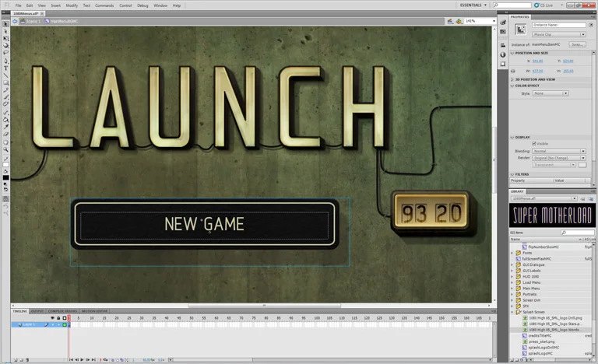This screenshot has width=598, height=364.
Task: Toggle show all layers as outlines
Action: coord(65,318)
